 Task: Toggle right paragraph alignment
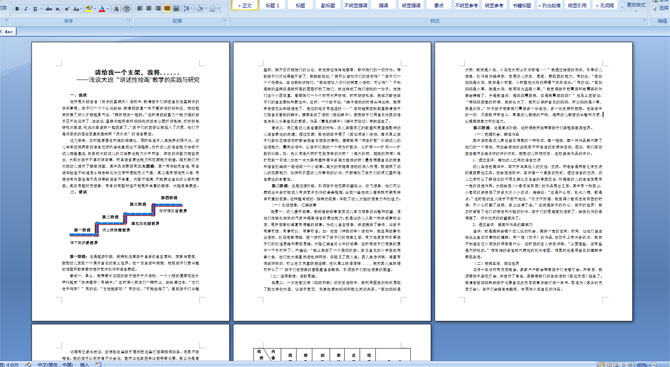(158, 8)
